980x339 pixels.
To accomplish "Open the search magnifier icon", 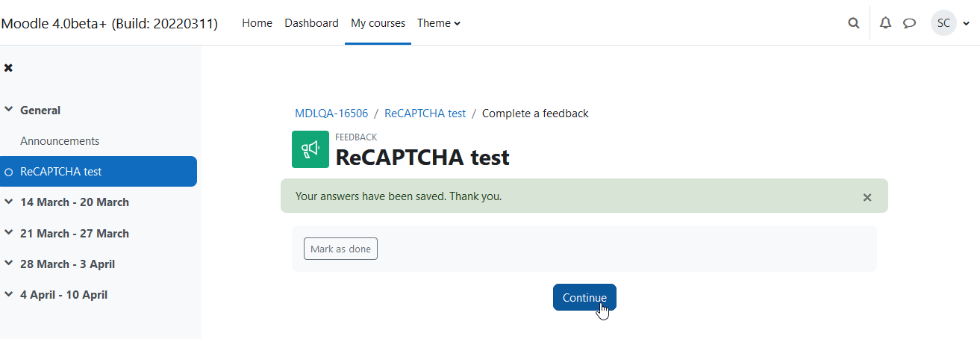I will tap(854, 23).
